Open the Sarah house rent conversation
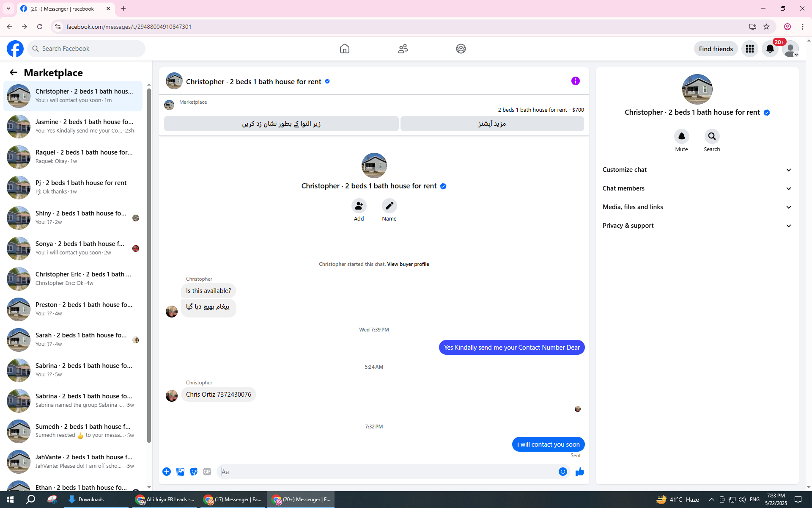The image size is (812, 508). click(x=73, y=340)
